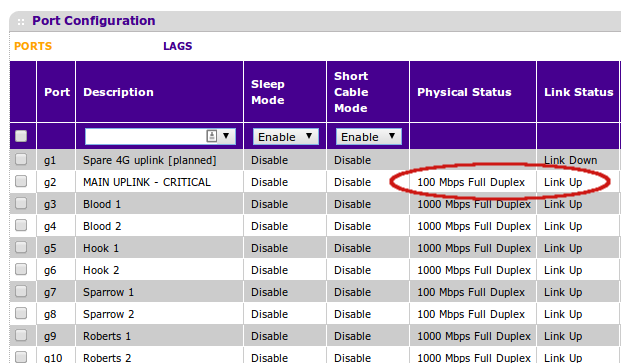Select the Blood 1 row description
Image resolution: width=621 pixels, height=363 pixels.
coord(102,204)
